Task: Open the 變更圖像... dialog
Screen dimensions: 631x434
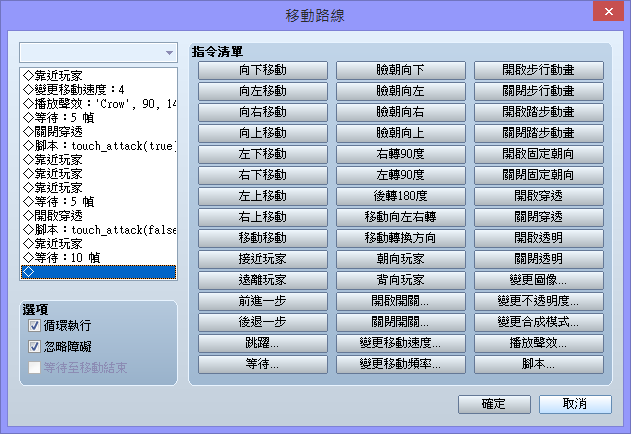Action: coord(538,280)
